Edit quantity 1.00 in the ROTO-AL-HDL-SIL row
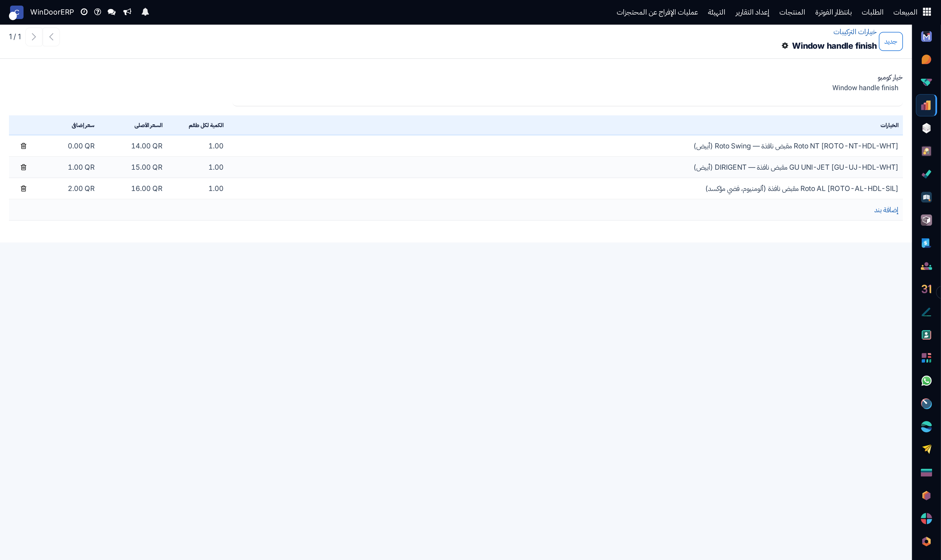This screenshot has height=560, width=941. [x=216, y=188]
